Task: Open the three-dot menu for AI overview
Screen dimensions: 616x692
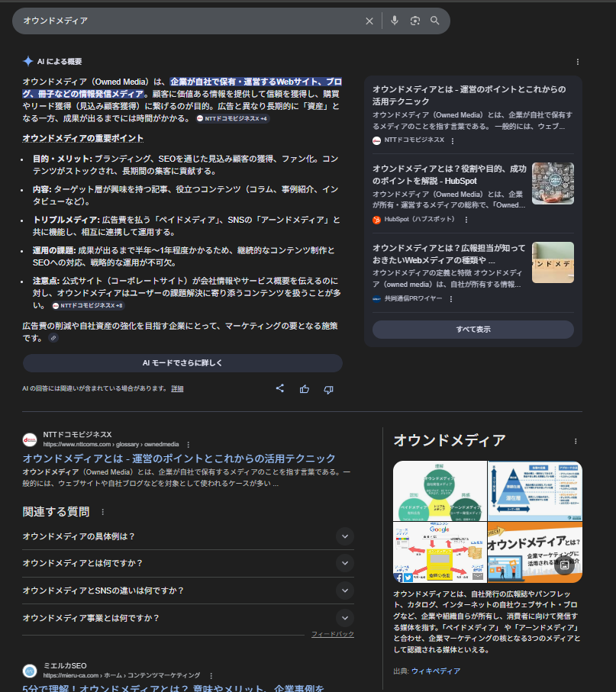Action: pos(577,62)
